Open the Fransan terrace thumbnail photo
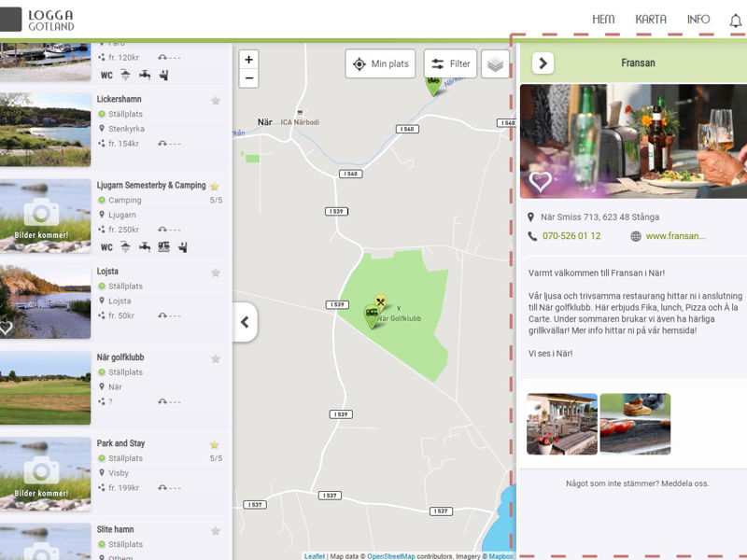Viewport: 747px width, 560px height. (x=562, y=424)
